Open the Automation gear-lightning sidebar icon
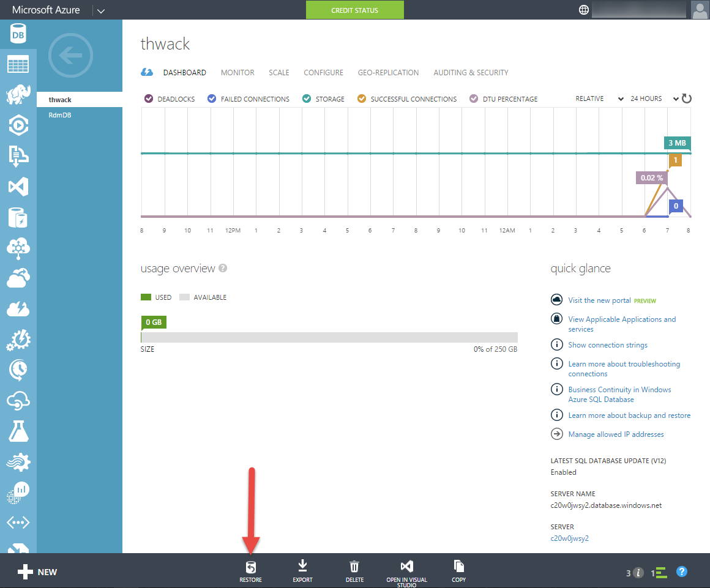710x588 pixels. (18, 340)
